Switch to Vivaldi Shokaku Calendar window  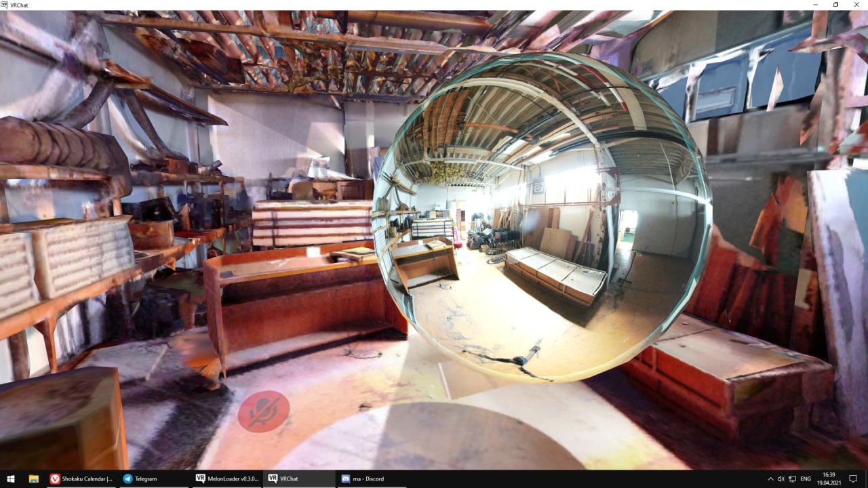coord(81,479)
